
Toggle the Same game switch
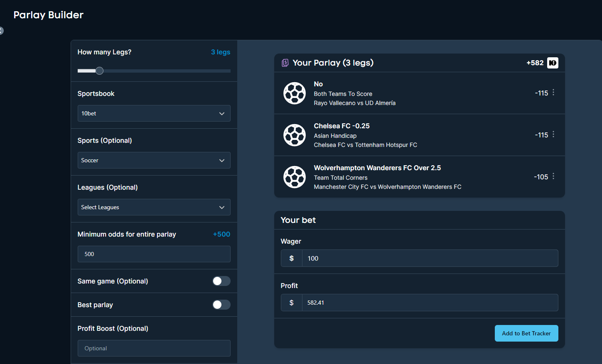coord(221,281)
